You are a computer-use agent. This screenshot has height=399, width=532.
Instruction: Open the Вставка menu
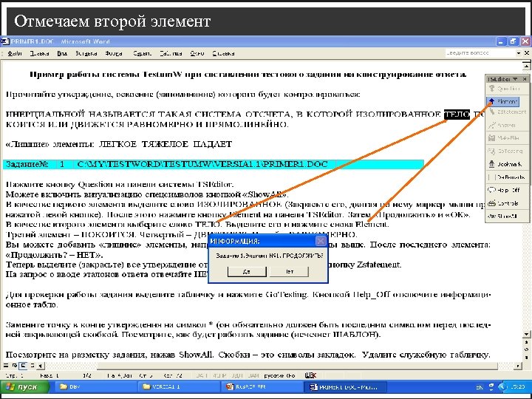tap(86, 53)
